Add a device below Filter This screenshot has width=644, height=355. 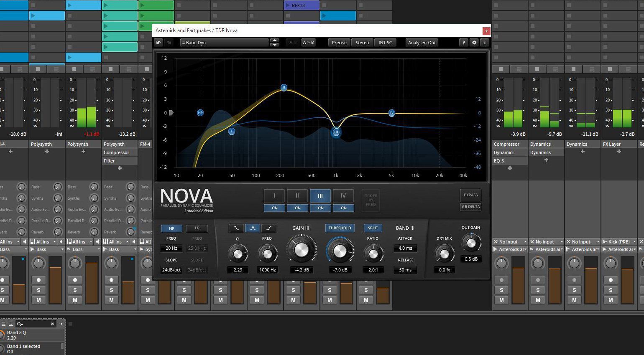[x=120, y=168]
